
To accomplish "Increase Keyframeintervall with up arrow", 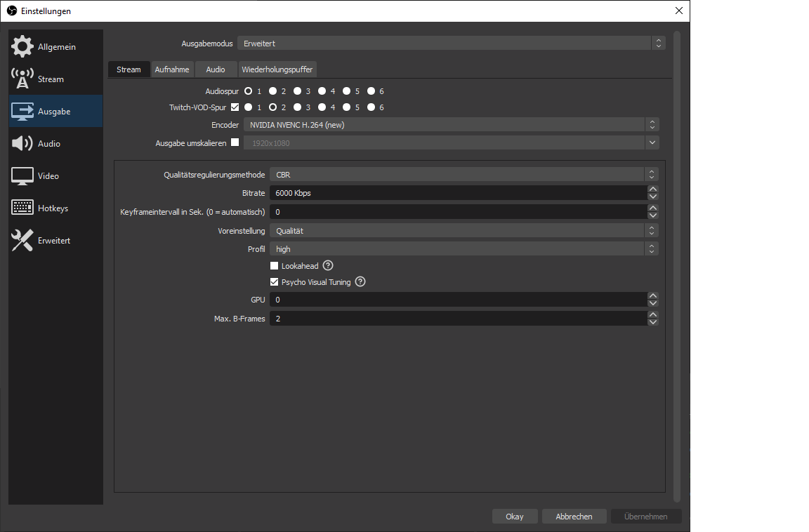I will (x=652, y=208).
